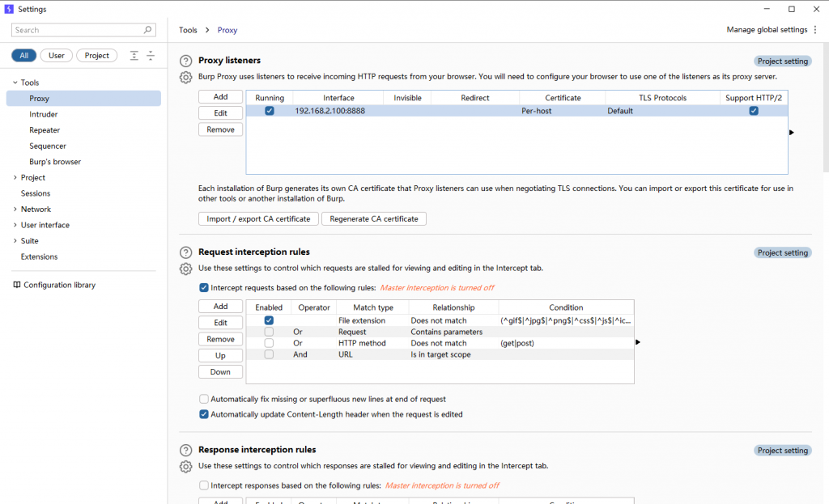Uncheck the Running checkbox for listener 192.168.2.100:8888
Viewport: 829px width, 504px height.
270,111
